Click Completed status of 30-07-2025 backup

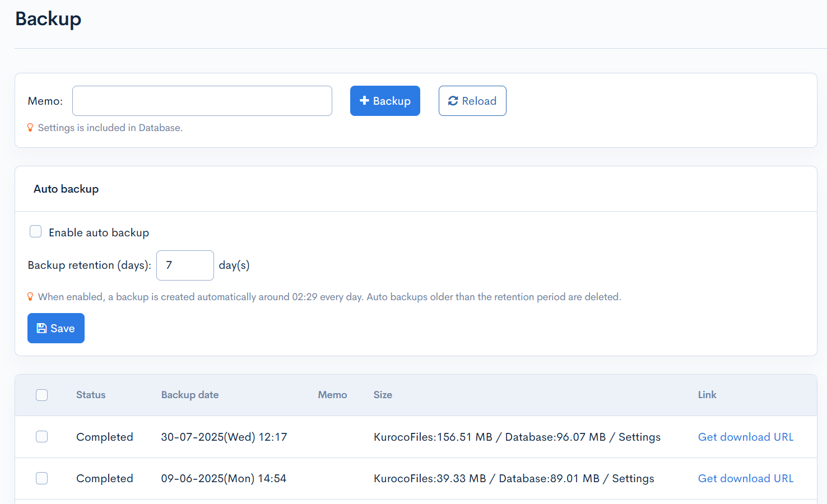point(105,437)
